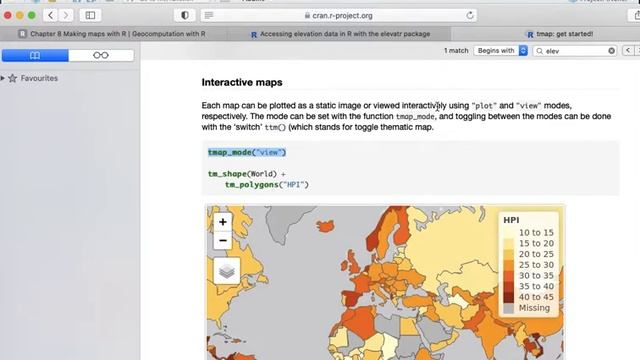The image size is (640, 360).
Task: Go back with Safari back arrow
Action: pos(51,16)
